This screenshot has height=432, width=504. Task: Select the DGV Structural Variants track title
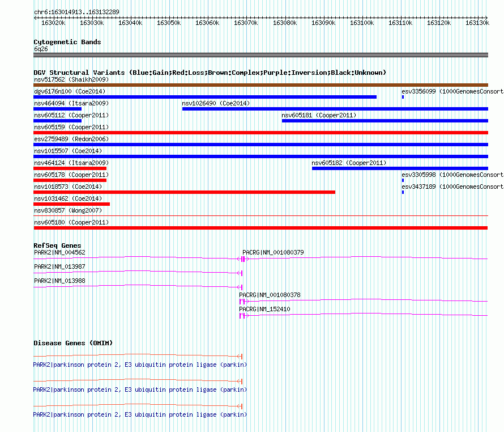pos(210,73)
